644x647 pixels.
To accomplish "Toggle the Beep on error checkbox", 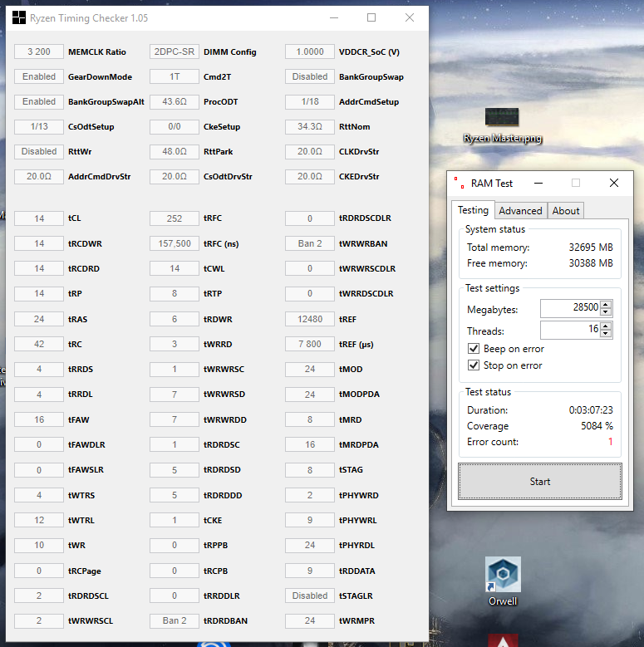I will coord(474,349).
